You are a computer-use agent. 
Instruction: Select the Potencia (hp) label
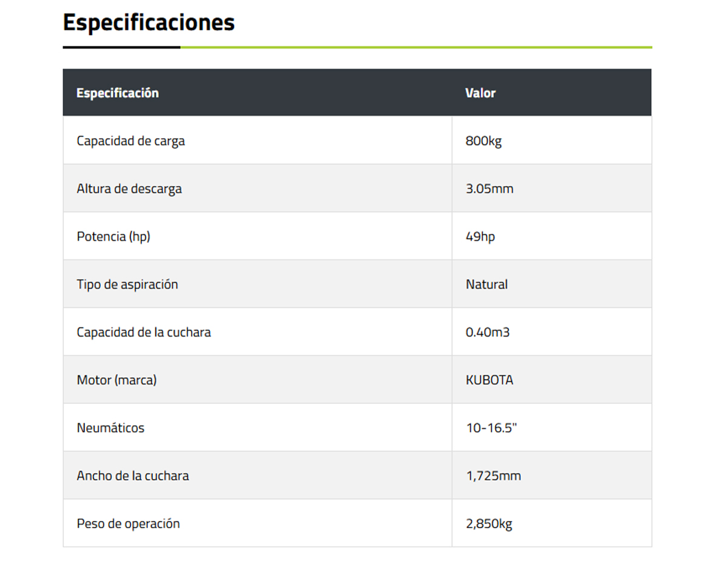[113, 237]
